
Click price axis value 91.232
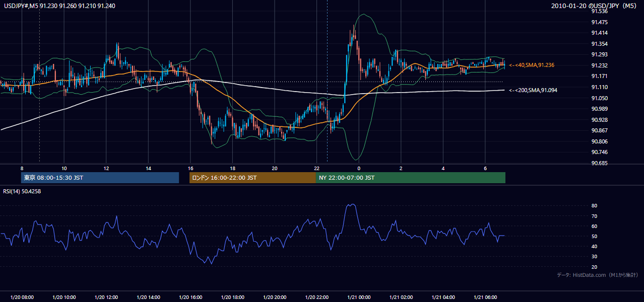600,65
